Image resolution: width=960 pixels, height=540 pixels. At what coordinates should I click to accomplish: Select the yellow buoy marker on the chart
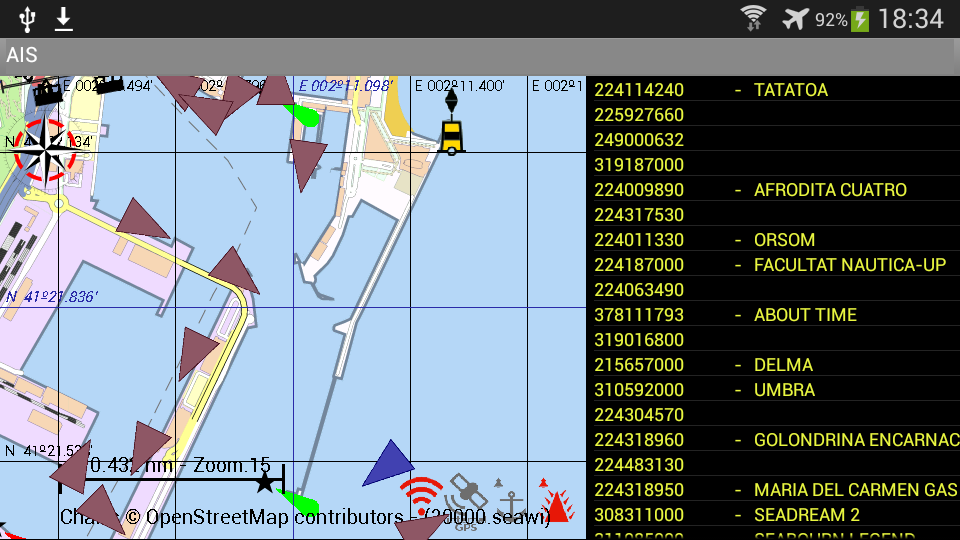point(452,124)
